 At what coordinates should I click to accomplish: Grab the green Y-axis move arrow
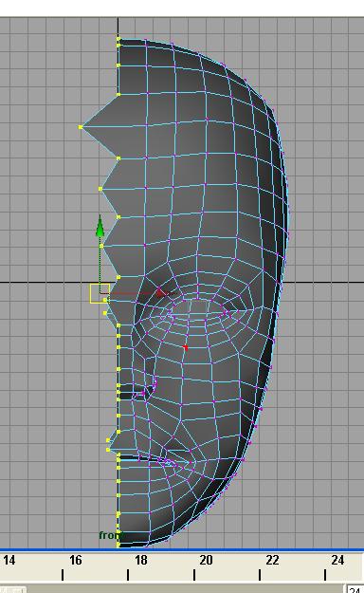coord(100,226)
